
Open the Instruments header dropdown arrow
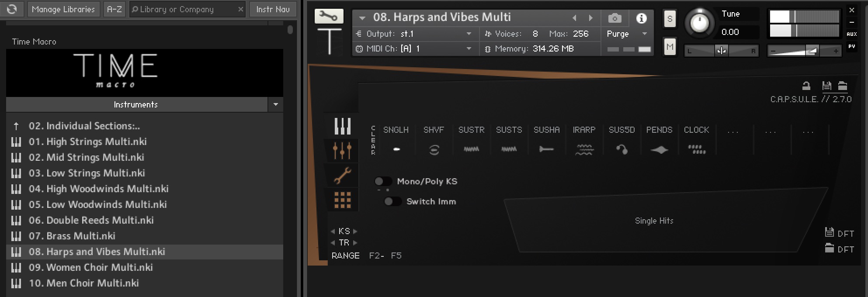tap(275, 104)
